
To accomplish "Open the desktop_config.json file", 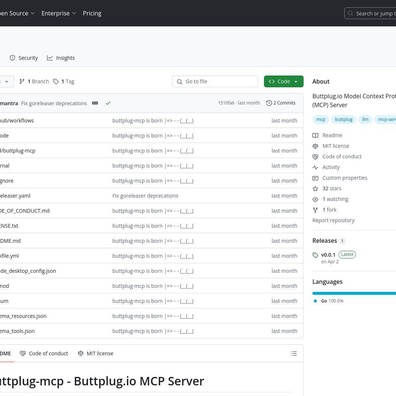I will click(x=28, y=271).
